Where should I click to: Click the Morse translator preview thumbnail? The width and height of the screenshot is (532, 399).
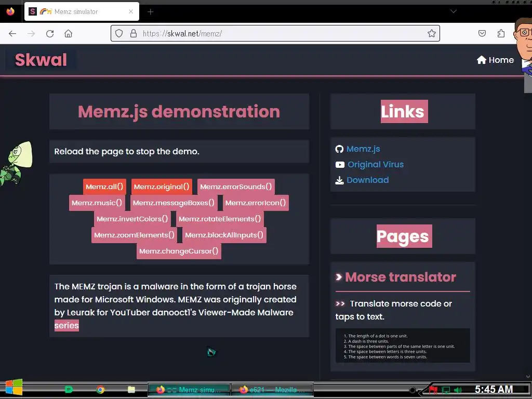tap(403, 345)
